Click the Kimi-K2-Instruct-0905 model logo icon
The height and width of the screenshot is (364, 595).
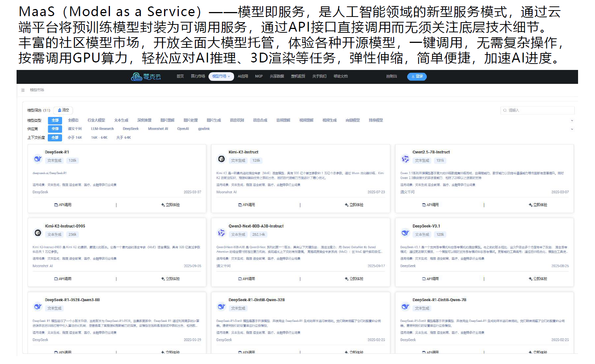tap(38, 233)
